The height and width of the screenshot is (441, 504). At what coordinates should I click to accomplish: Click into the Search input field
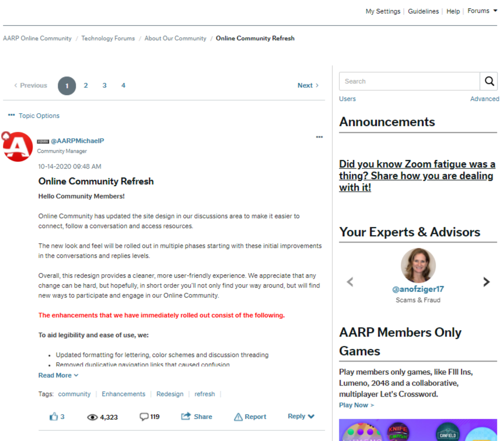(x=409, y=81)
